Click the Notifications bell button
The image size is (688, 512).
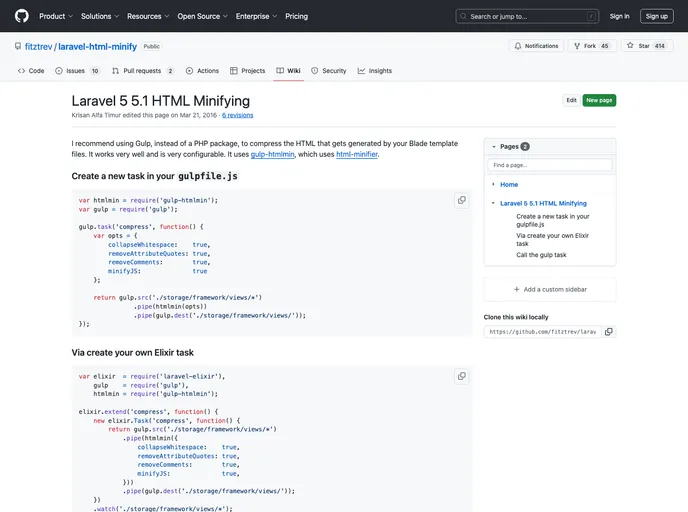point(536,46)
